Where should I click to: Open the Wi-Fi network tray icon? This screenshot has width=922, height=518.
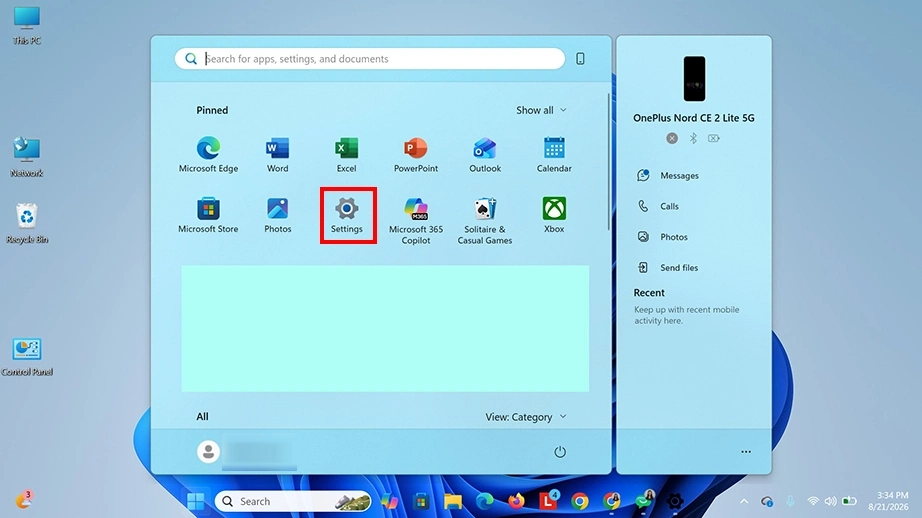[x=813, y=502]
